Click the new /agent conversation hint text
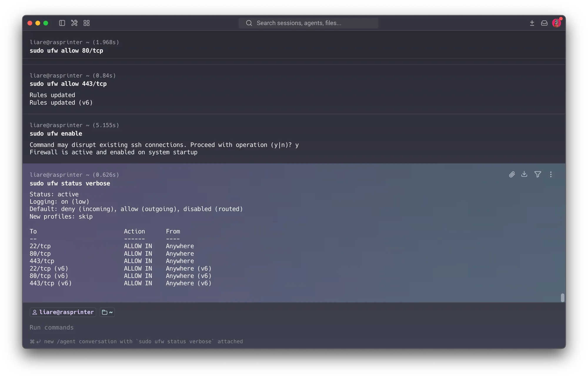588x378 pixels. [136, 341]
